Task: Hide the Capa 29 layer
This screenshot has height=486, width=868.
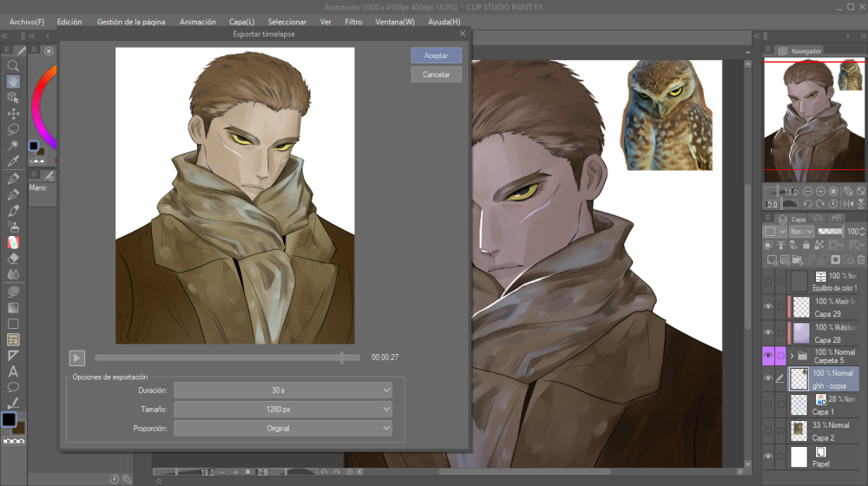Action: [x=768, y=306]
